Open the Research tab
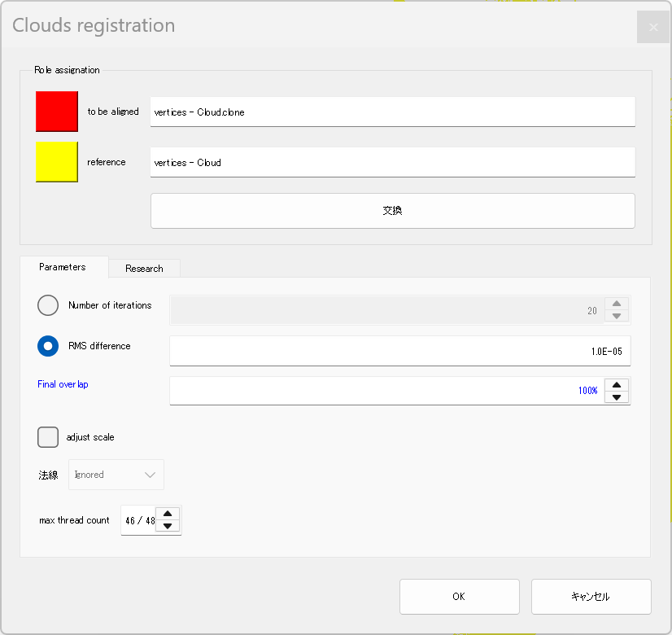The height and width of the screenshot is (635, 672). pos(145,269)
